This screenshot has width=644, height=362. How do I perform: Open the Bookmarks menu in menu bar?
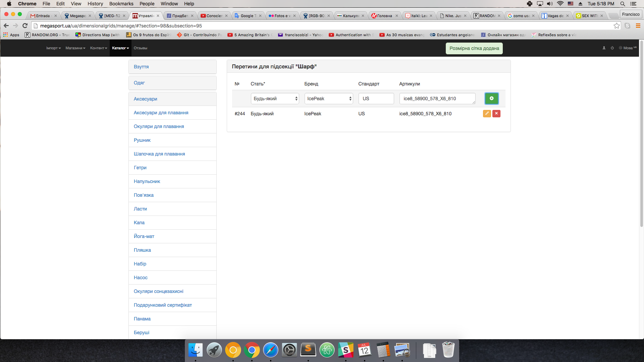click(x=121, y=4)
